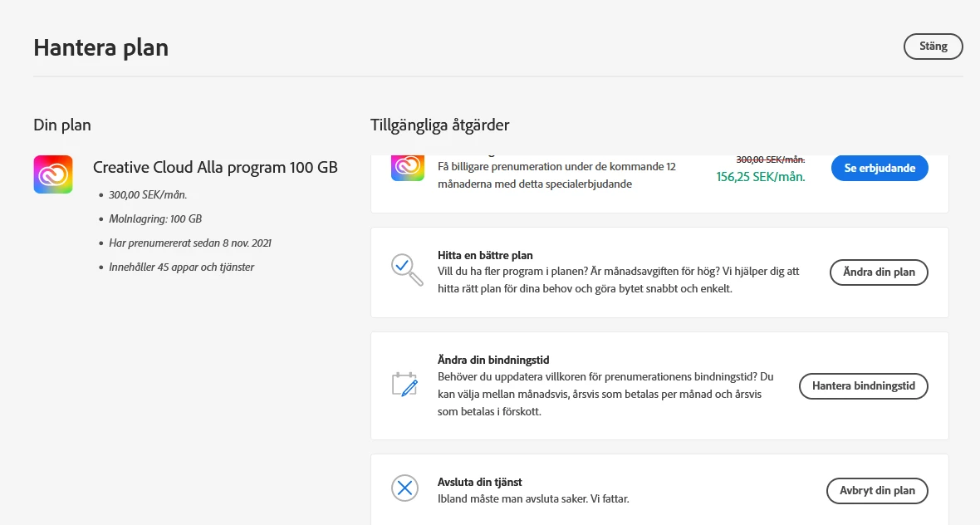The height and width of the screenshot is (525, 980).
Task: Click the magnifier checkmark icon
Action: tap(407, 269)
